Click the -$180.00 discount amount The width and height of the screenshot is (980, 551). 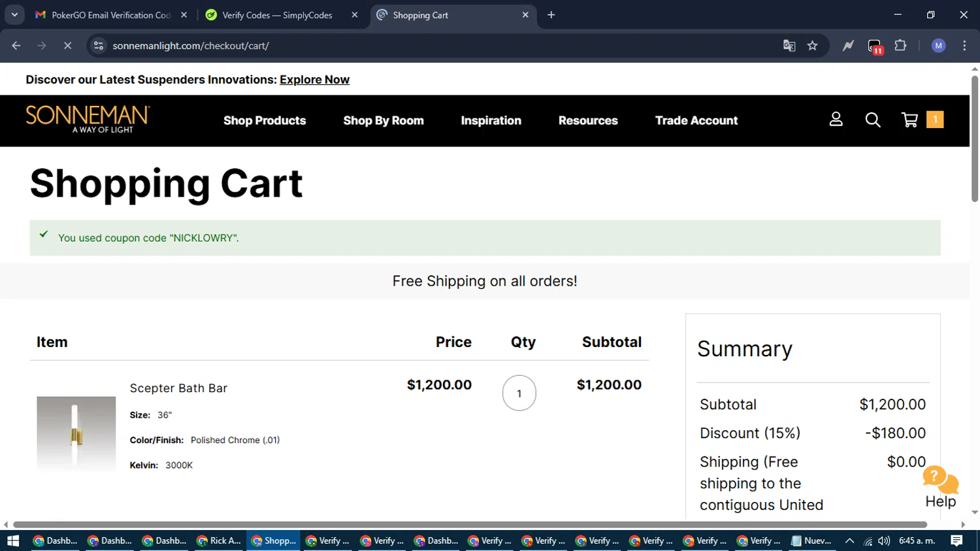coord(895,433)
